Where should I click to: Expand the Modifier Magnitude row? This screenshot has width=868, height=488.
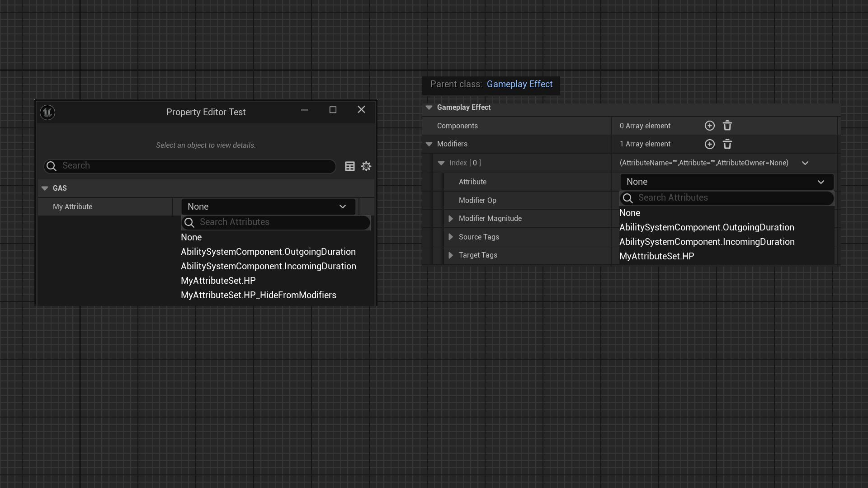point(451,219)
